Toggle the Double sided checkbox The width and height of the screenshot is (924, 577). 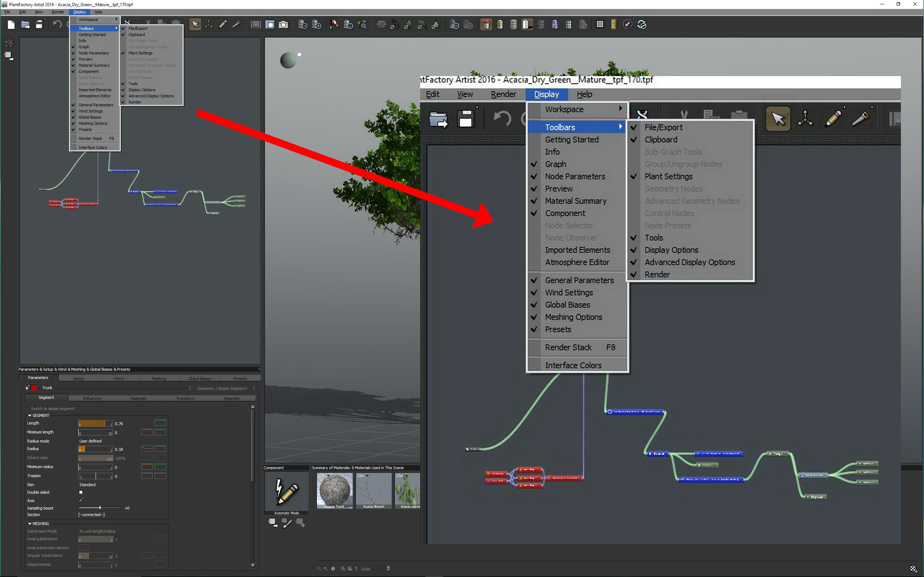pyautogui.click(x=81, y=492)
